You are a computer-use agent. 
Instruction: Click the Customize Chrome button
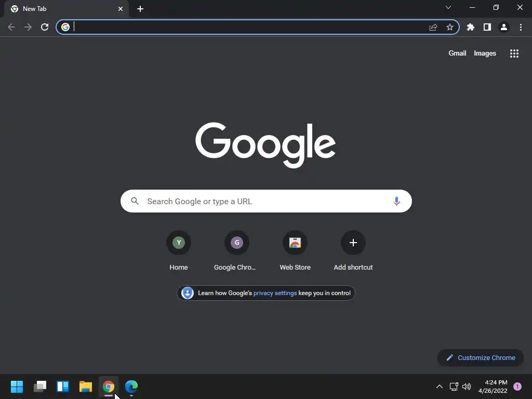(481, 357)
